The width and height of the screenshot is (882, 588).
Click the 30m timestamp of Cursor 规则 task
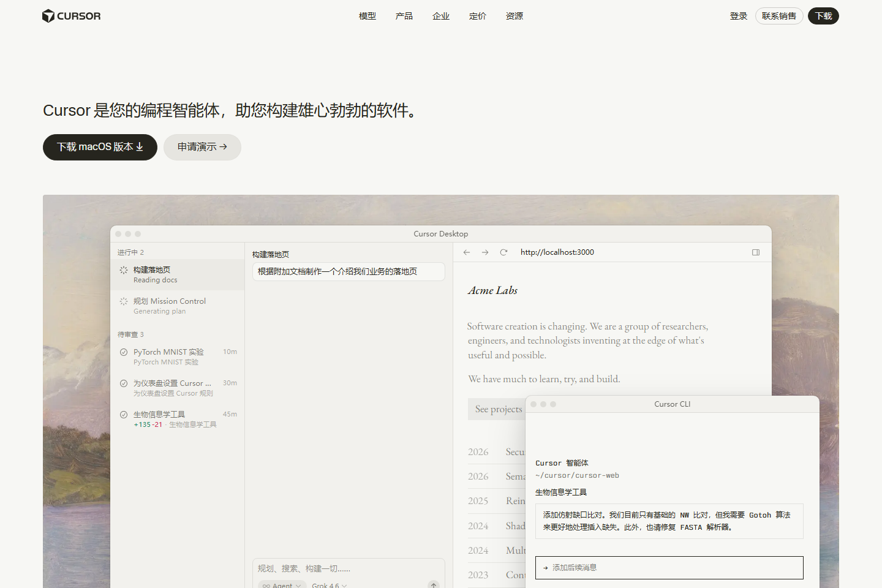[230, 383]
